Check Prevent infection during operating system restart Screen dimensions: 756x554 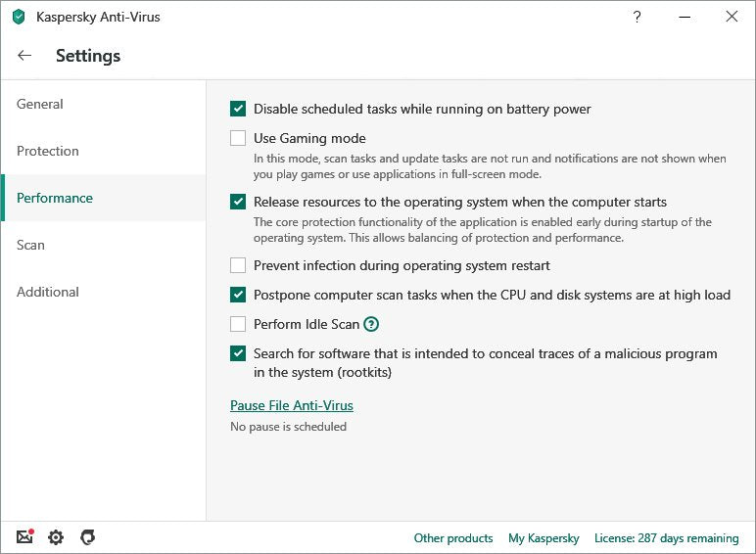[238, 265]
